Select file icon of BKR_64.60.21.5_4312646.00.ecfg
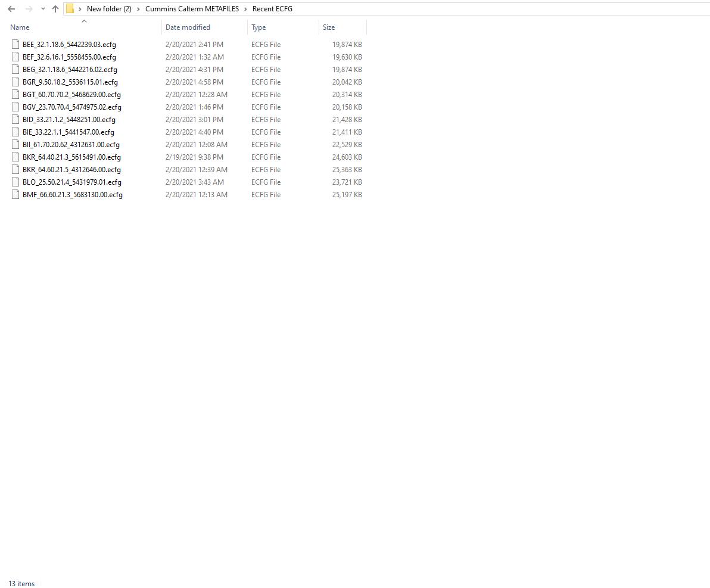This screenshot has width=710, height=588. [x=15, y=169]
